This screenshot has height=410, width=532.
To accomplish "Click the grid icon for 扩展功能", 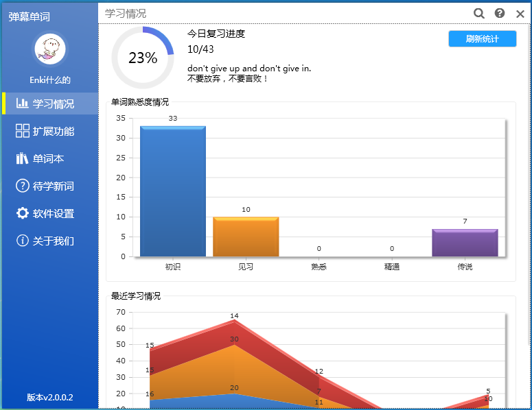I will pyautogui.click(x=23, y=131).
